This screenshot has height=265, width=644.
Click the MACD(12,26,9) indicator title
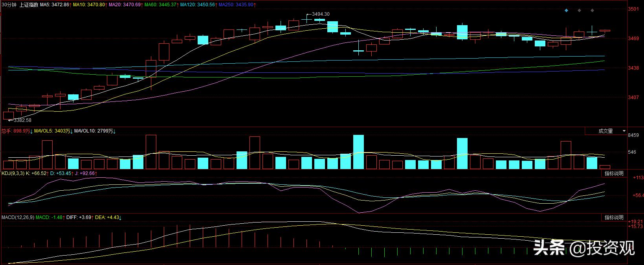18,217
